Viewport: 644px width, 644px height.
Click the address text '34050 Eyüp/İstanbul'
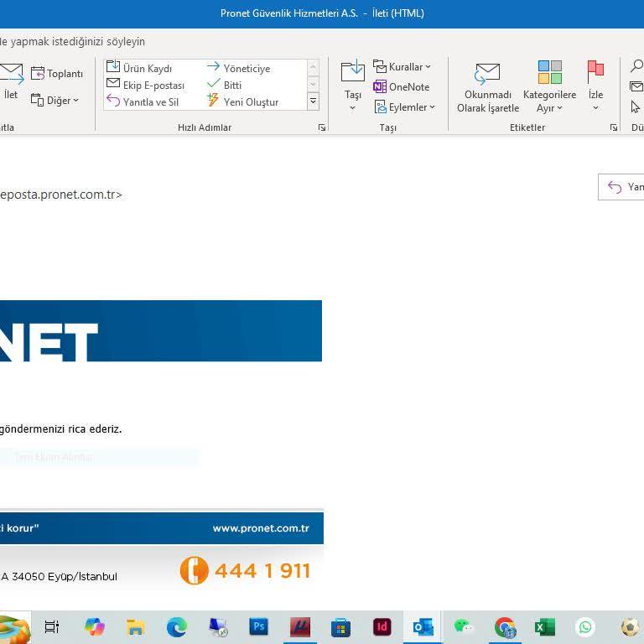[x=65, y=577]
